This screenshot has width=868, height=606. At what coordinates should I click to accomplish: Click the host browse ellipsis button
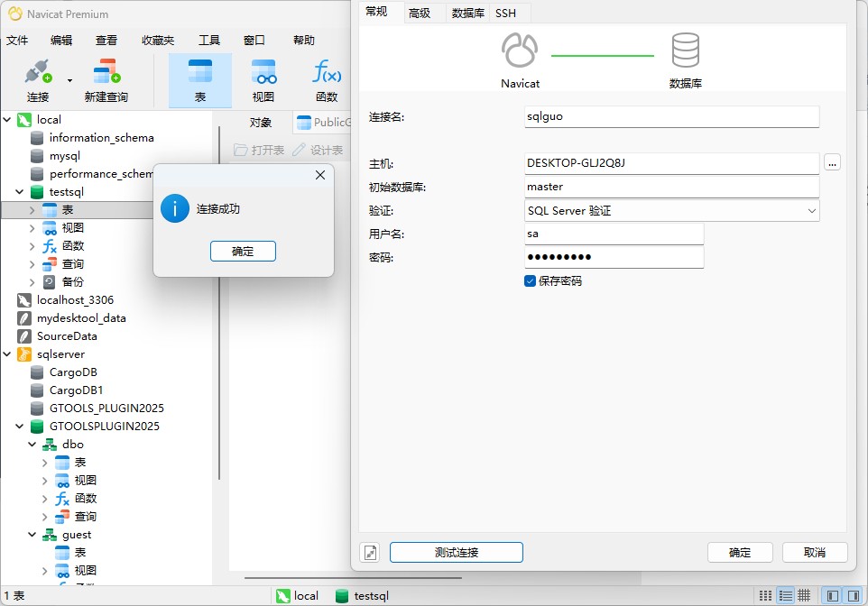click(x=833, y=162)
